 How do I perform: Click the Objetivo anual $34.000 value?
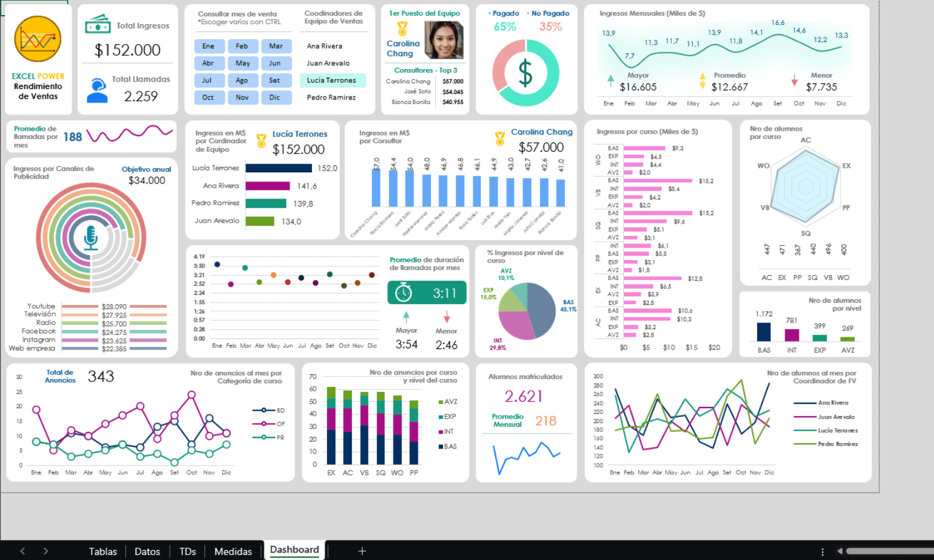(x=147, y=180)
